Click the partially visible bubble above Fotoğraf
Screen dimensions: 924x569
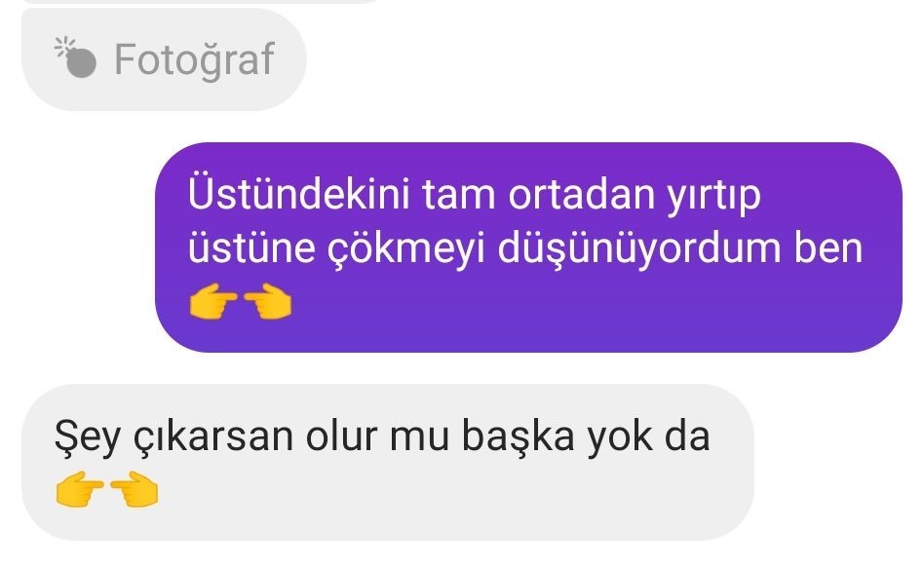pos(204,2)
